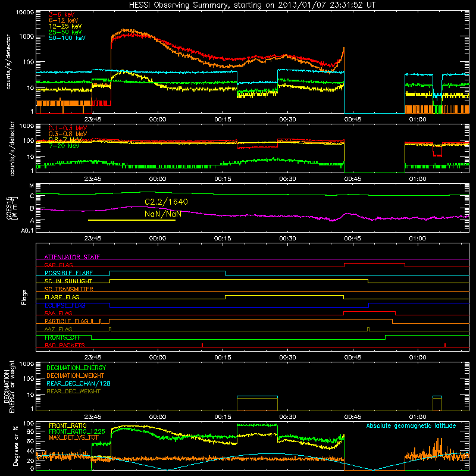Click the 01:00 tick under GOES plot
This screenshot has height=476, width=476.
pos(418,239)
